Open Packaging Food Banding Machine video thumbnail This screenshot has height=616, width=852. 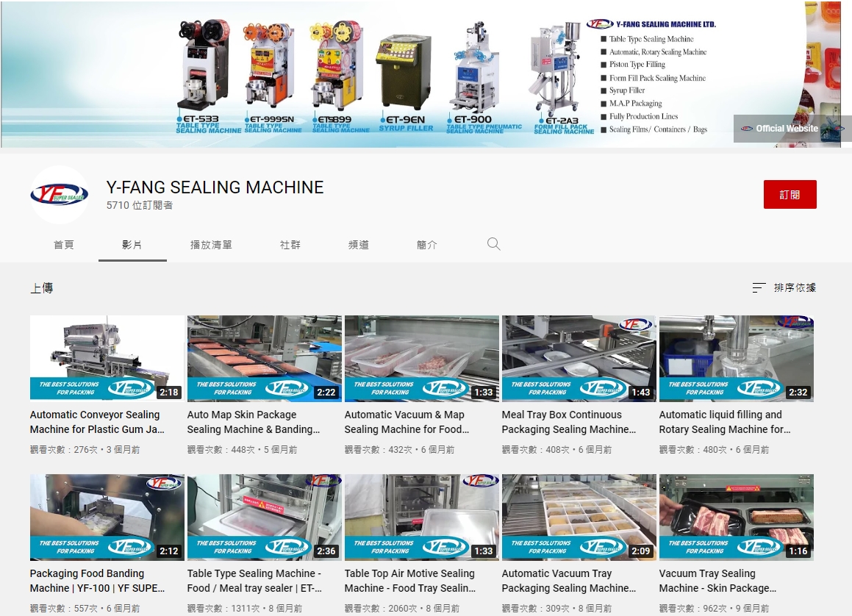(107, 517)
